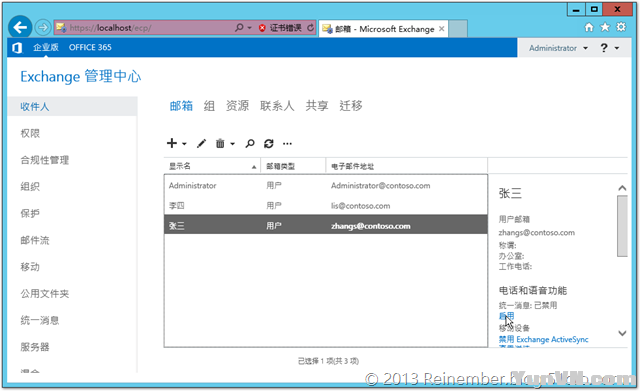Open 权限 in the left sidebar
Viewport: 640px width, 391px height.
[30, 133]
